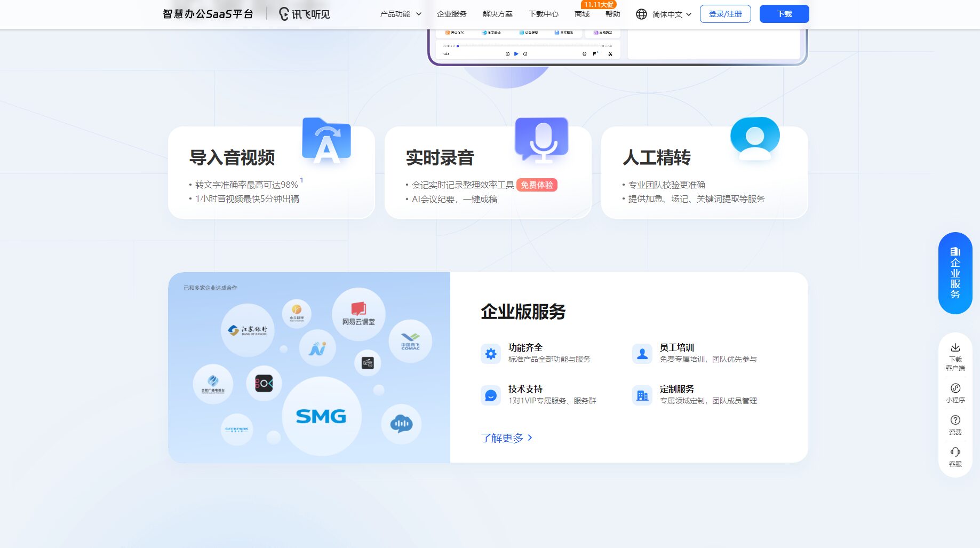
Task: Open the blue 企业服务 floating side button
Action: tap(955, 273)
